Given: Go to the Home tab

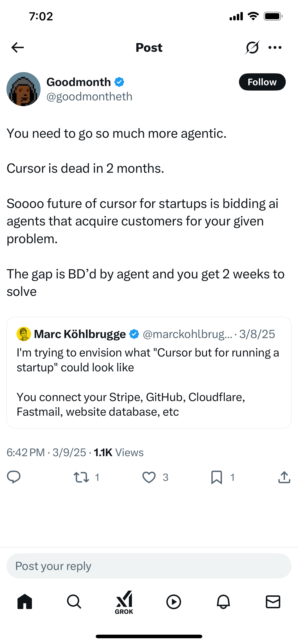Looking at the screenshot, I should 24,602.
